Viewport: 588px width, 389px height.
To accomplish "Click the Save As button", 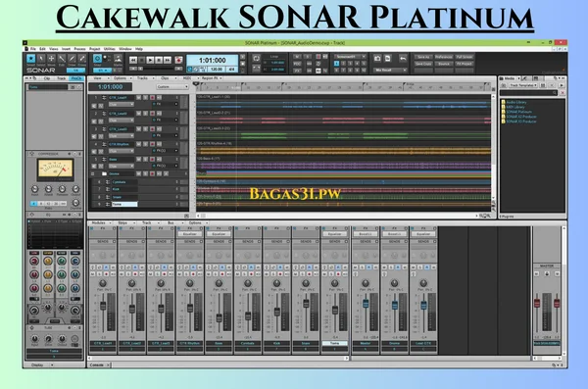I will click(423, 57).
